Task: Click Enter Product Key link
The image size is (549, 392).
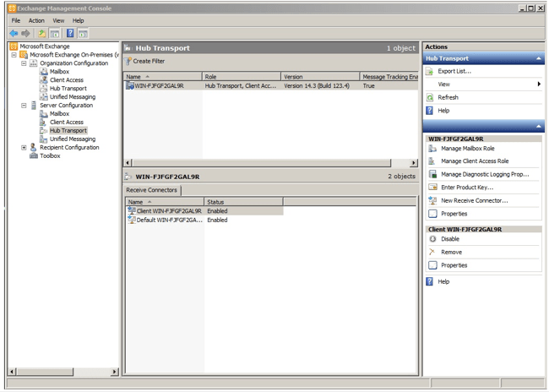Action: click(467, 188)
